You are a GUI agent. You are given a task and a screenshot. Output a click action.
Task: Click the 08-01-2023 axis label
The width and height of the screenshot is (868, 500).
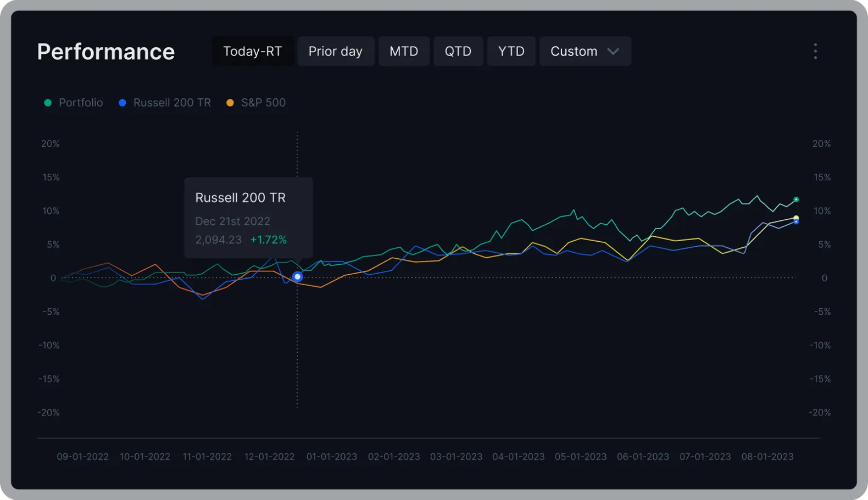coord(767,457)
